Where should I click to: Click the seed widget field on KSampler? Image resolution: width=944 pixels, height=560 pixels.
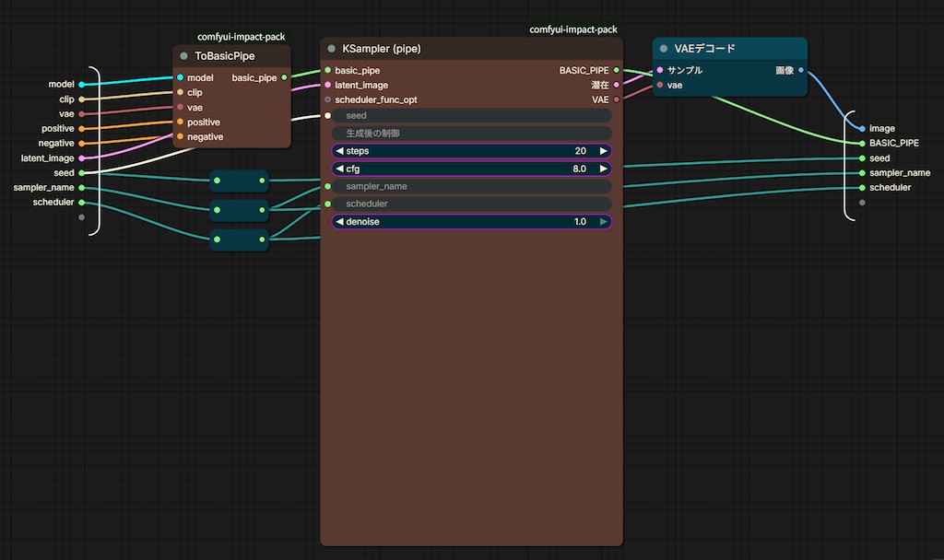pyautogui.click(x=471, y=115)
